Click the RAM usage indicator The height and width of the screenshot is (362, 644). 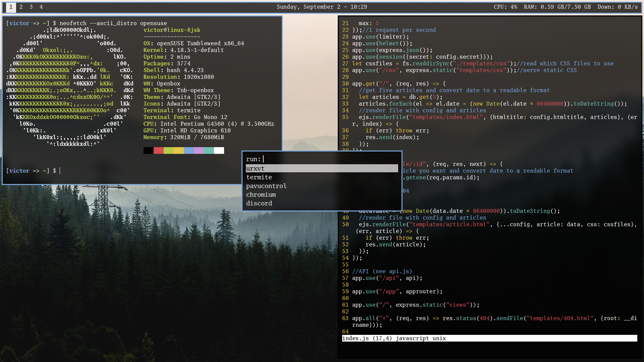(557, 7)
